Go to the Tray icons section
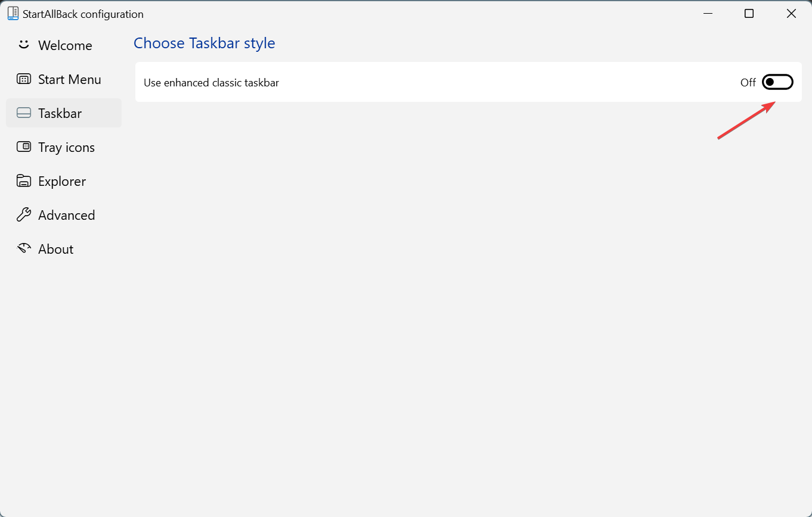Screen dimensions: 812x517 (x=63, y=147)
